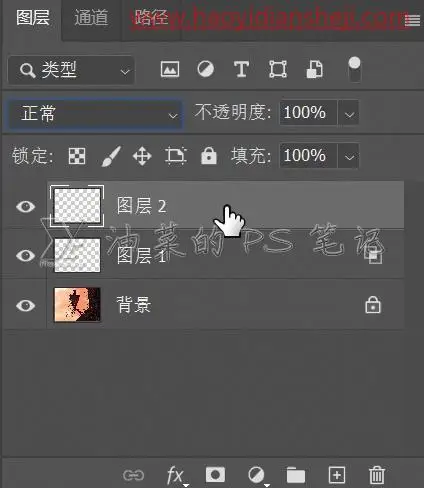
Task: Filter layers by shape layer icon
Action: [x=278, y=69]
